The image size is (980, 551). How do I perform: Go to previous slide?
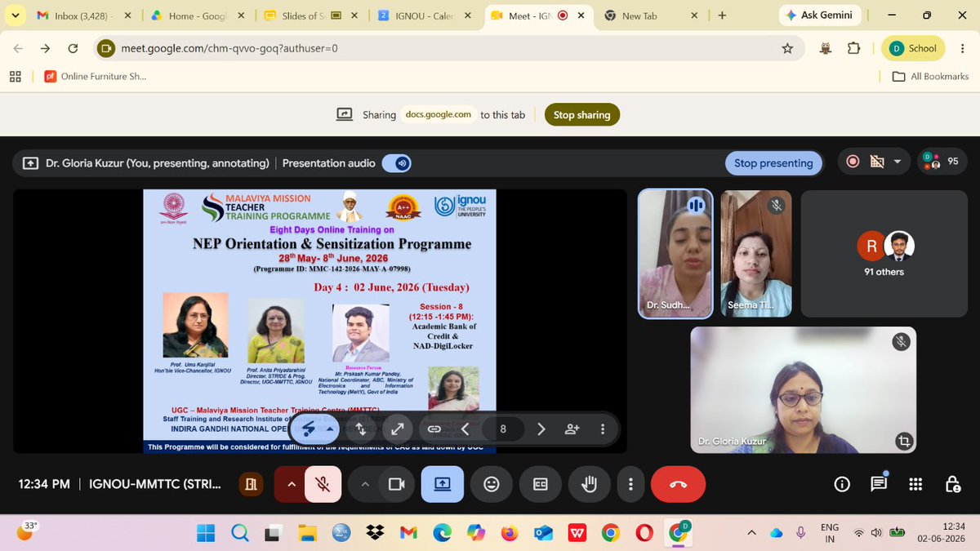[465, 429]
